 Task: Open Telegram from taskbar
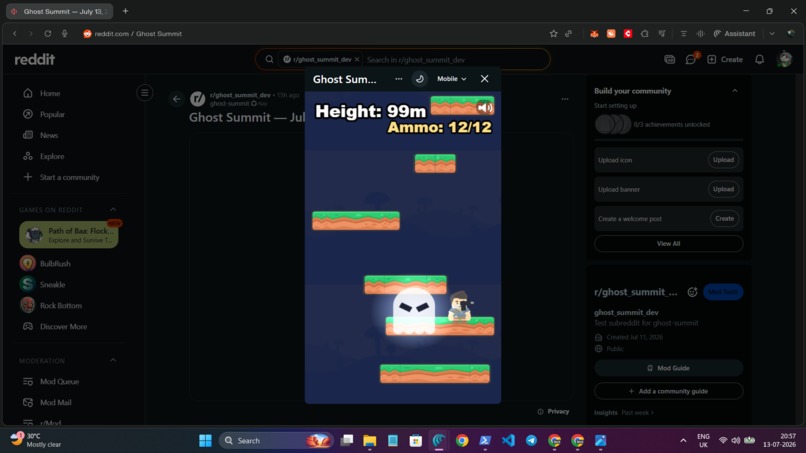(x=531, y=441)
